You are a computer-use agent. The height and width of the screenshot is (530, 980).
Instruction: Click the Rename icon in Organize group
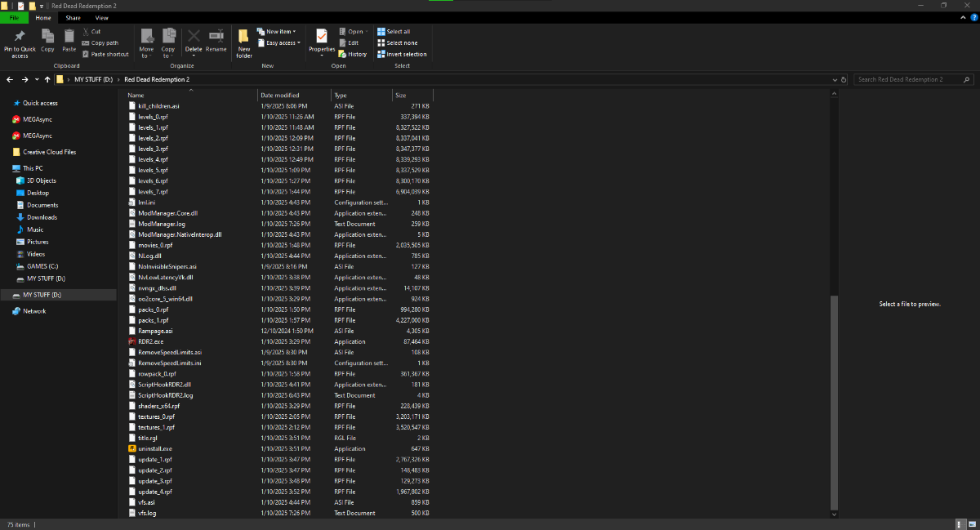[216, 38]
